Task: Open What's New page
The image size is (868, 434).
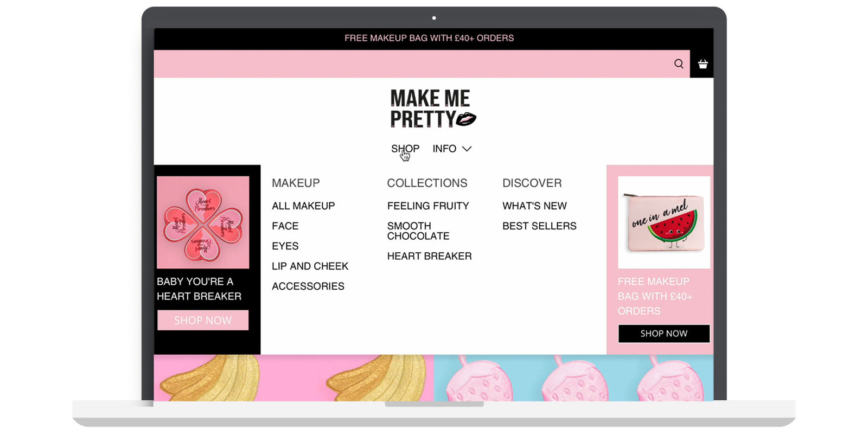Action: (x=534, y=206)
